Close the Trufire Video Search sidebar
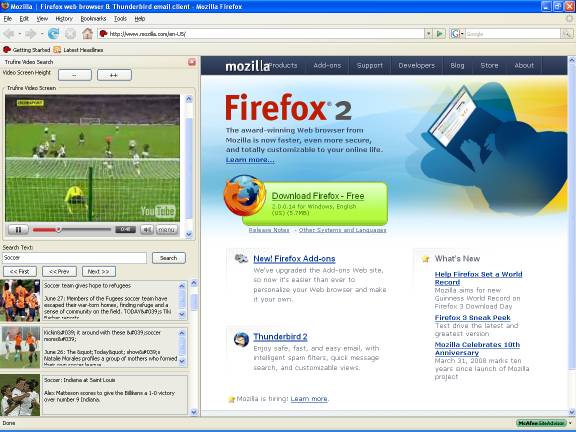This screenshot has width=576, height=432. point(192,62)
